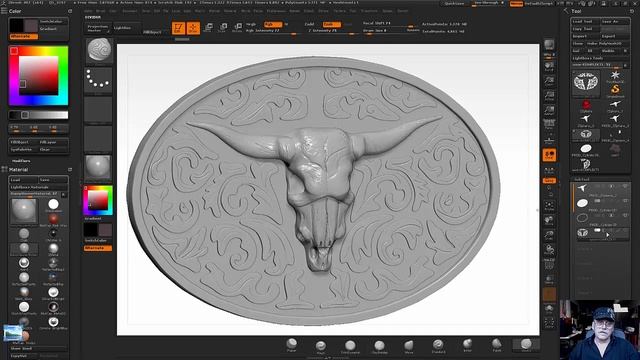The height and width of the screenshot is (360, 640).
Task: Toggle the orange Local symmetry button
Action: click(x=549, y=155)
